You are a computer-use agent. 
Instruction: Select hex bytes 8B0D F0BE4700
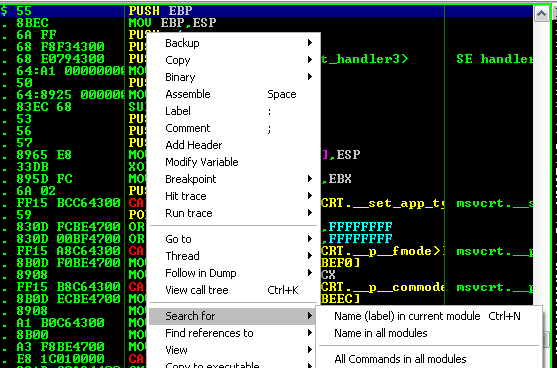pyautogui.click(x=69, y=263)
